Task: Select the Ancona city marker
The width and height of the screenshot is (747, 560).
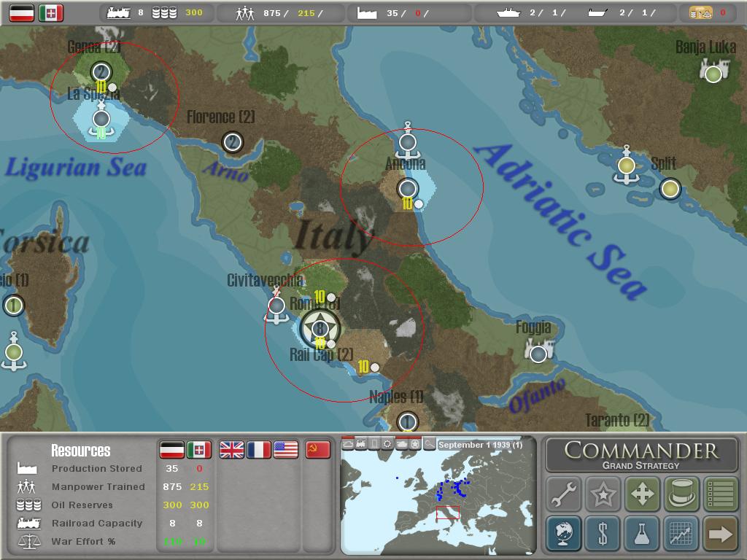Action: [x=408, y=189]
